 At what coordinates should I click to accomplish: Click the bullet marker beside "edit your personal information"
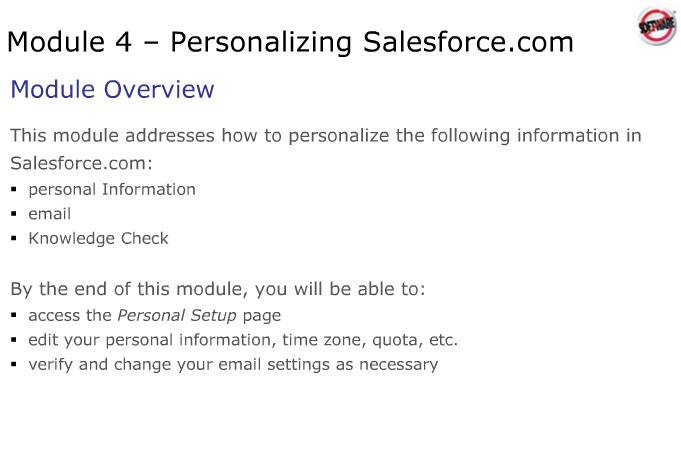15,340
